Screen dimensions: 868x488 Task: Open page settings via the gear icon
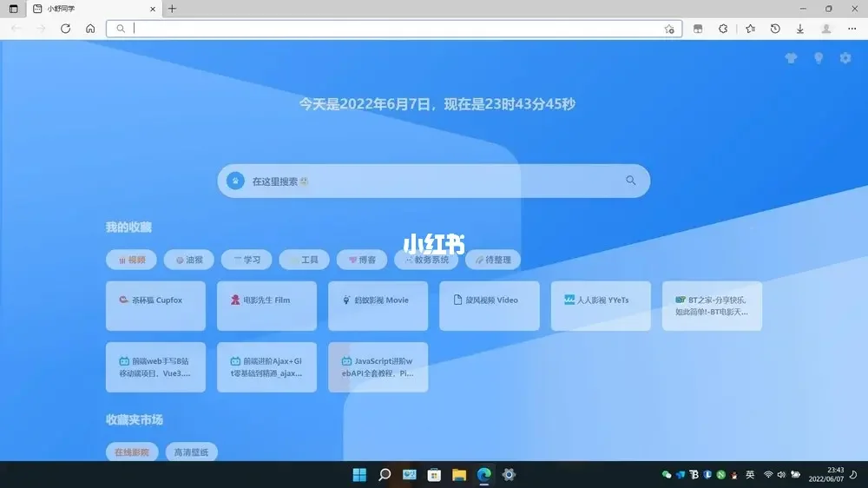pyautogui.click(x=845, y=58)
